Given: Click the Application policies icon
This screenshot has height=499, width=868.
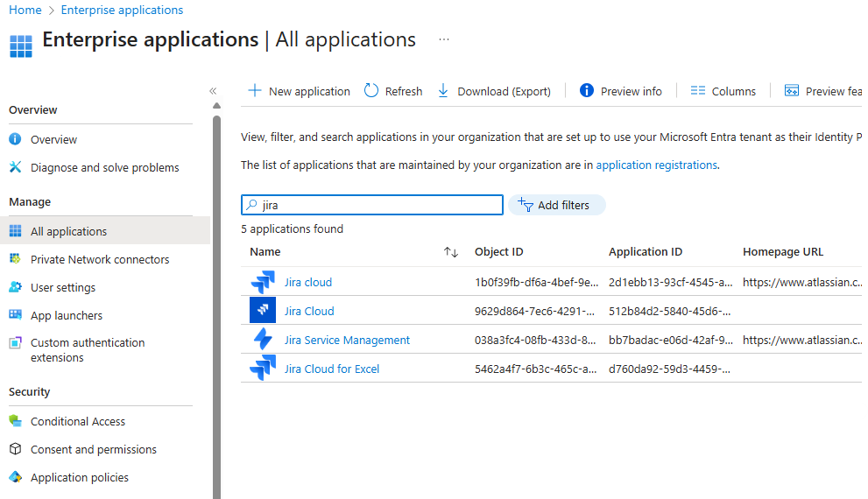Looking at the screenshot, I should tap(16, 477).
